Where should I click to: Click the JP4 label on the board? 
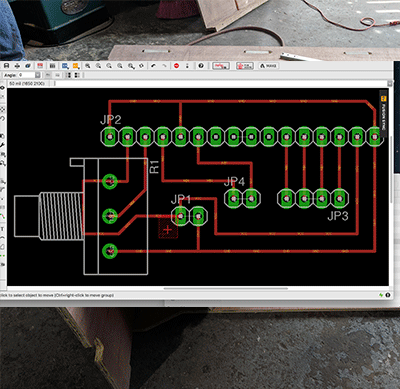[x=234, y=181]
